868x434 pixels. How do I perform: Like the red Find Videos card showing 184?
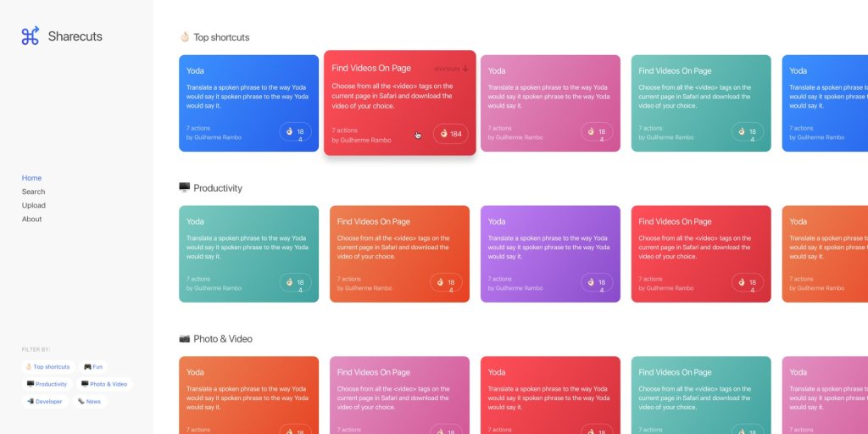pos(451,133)
